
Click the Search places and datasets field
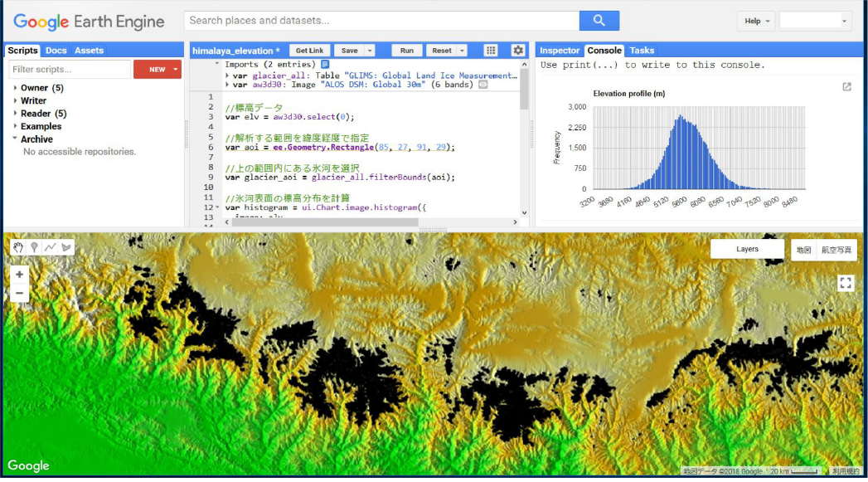pyautogui.click(x=382, y=21)
